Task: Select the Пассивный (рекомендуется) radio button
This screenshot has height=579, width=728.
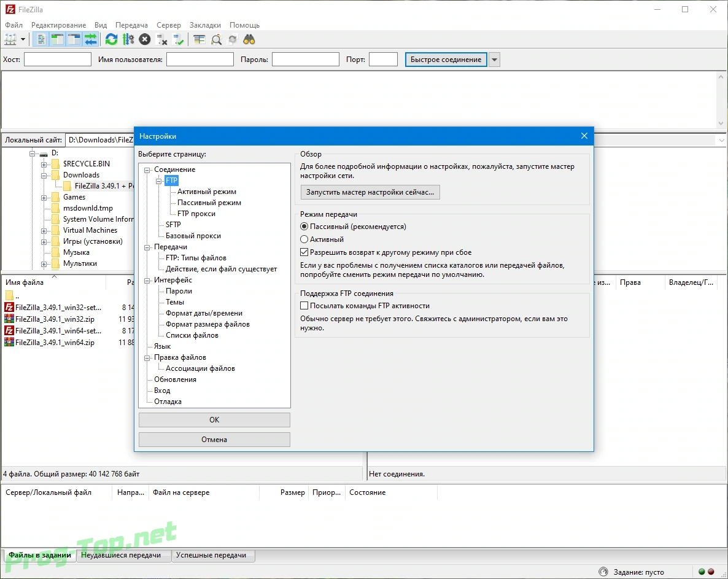Action: 304,227
